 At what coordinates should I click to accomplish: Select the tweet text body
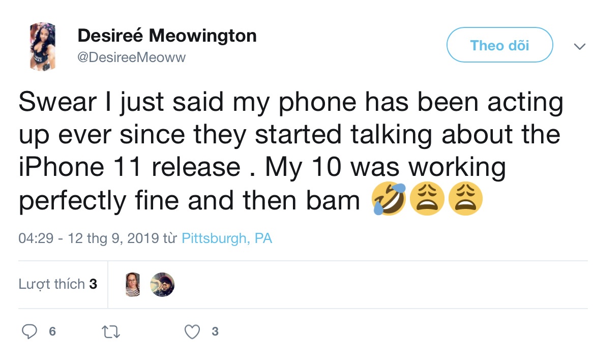click(290, 150)
